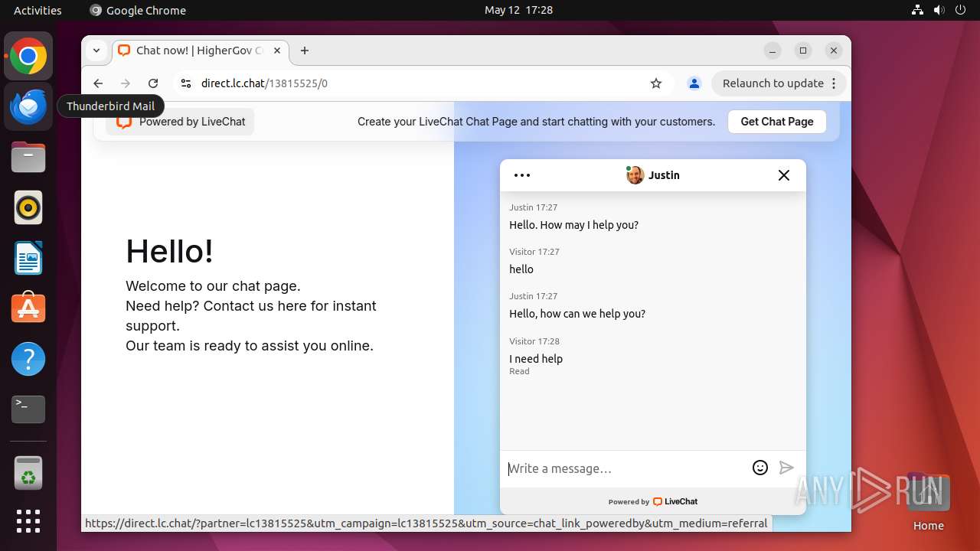Click the network status icon
This screenshot has height=551, width=980.
[918, 10]
